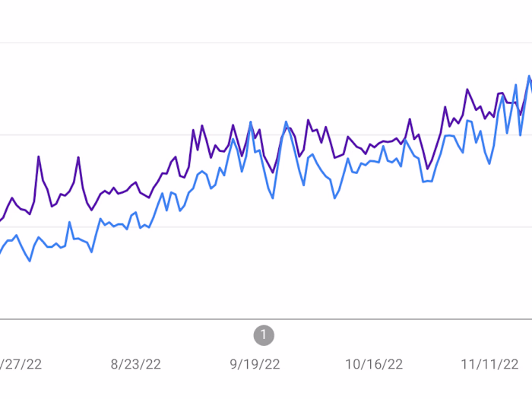
Task: Click the 10/16/22 date label
Action: 374,364
